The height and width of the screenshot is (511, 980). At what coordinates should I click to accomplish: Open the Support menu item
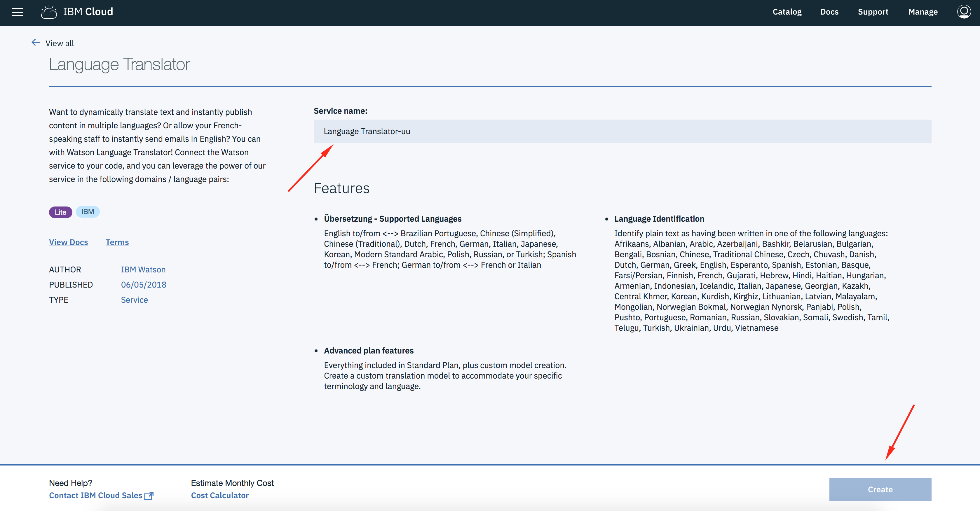pos(873,12)
